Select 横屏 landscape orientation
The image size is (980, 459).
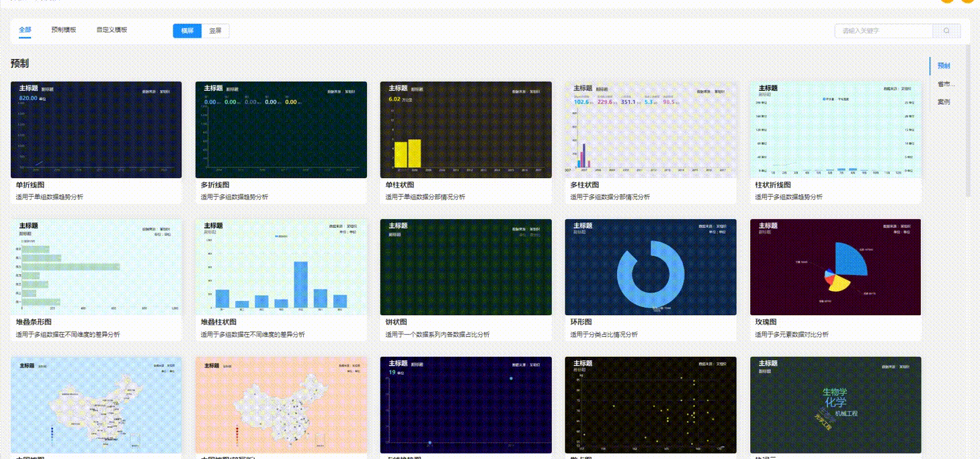[x=187, y=31]
